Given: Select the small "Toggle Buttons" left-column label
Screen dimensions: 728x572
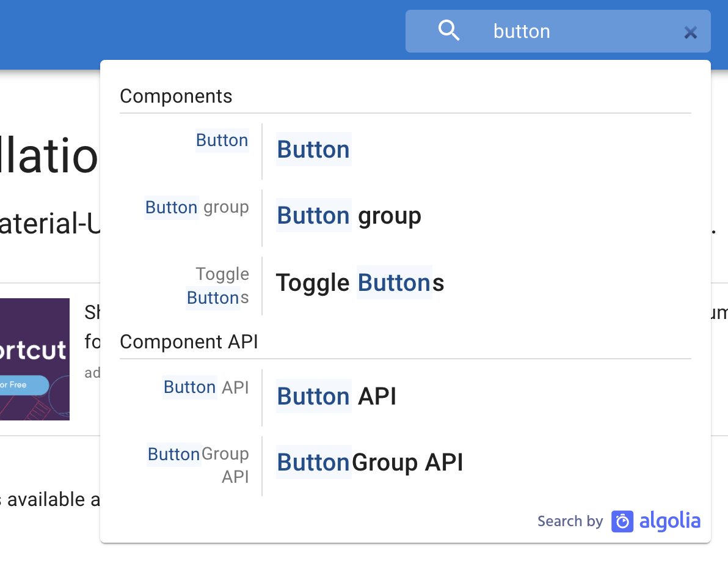Looking at the screenshot, I should (218, 285).
